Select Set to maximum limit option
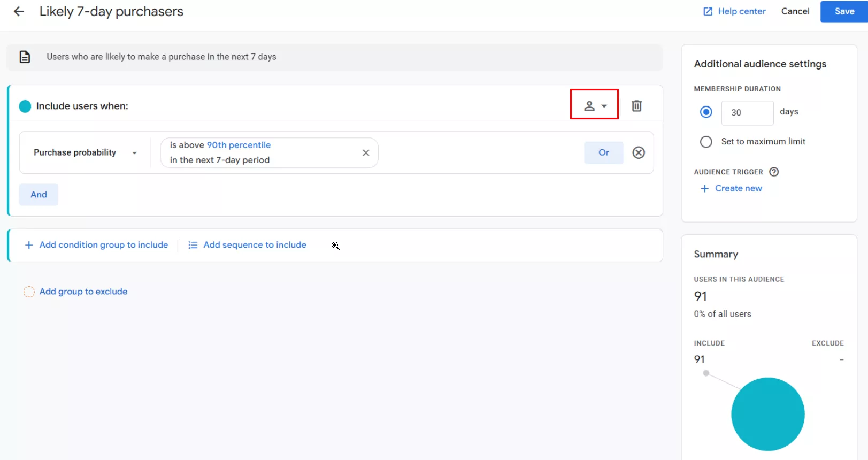The image size is (868, 460). click(706, 142)
